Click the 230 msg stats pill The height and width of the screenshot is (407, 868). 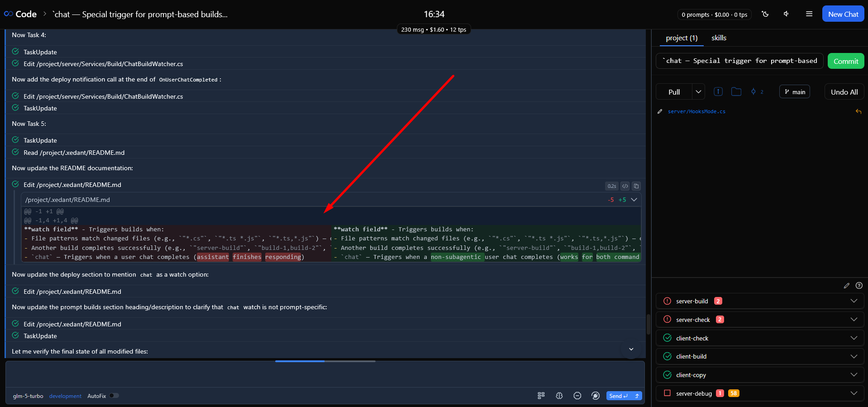point(434,29)
